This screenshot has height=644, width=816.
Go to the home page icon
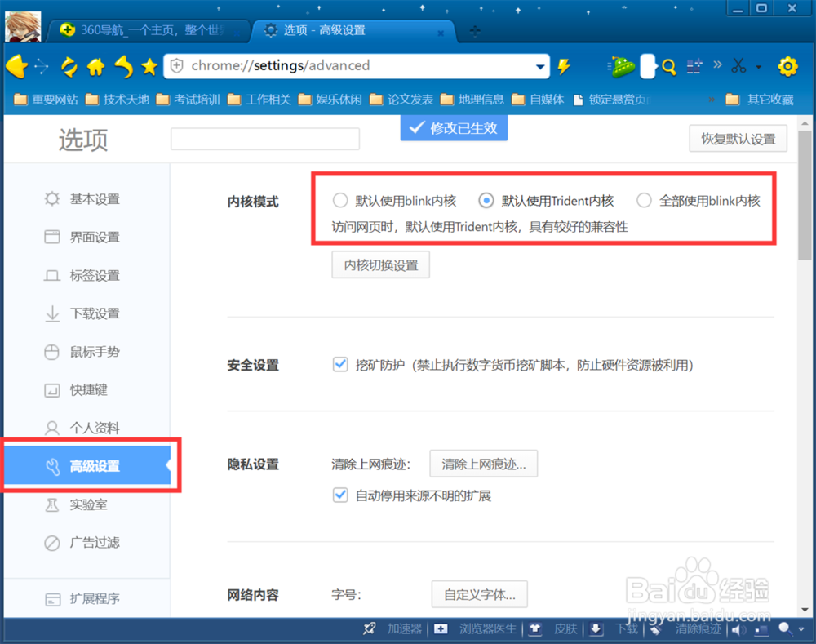click(x=95, y=67)
